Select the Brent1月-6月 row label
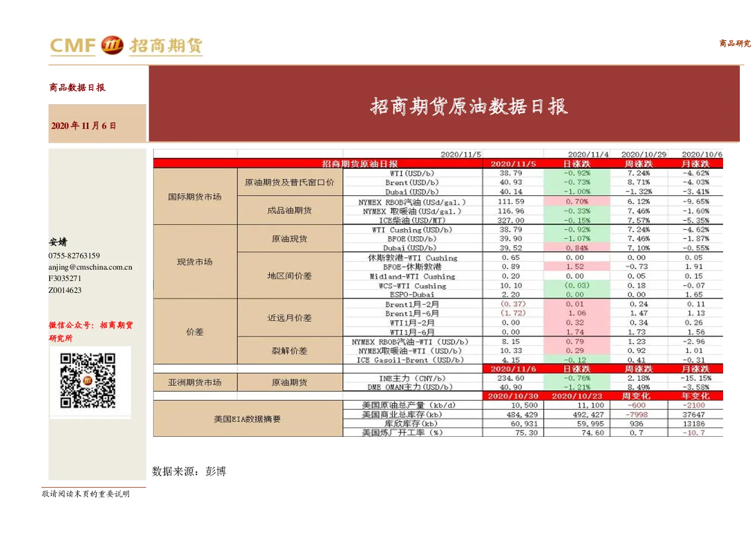 click(412, 313)
